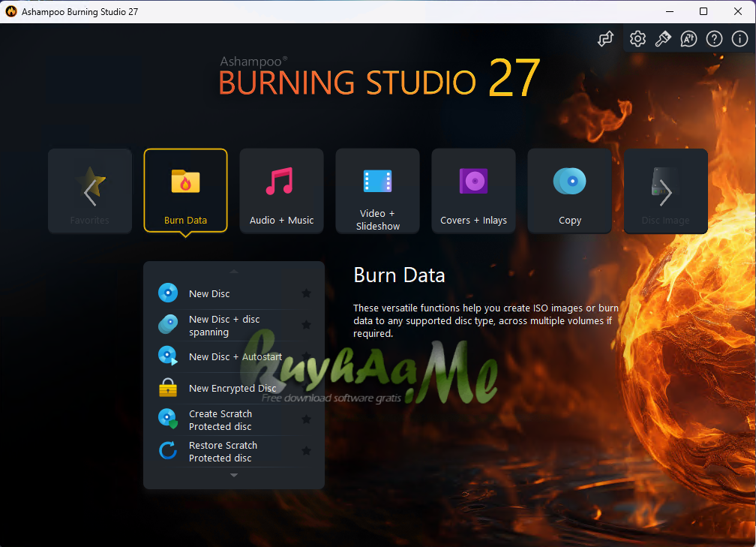The height and width of the screenshot is (547, 756).
Task: Click the pin tool icon in toolbar
Action: click(663, 38)
